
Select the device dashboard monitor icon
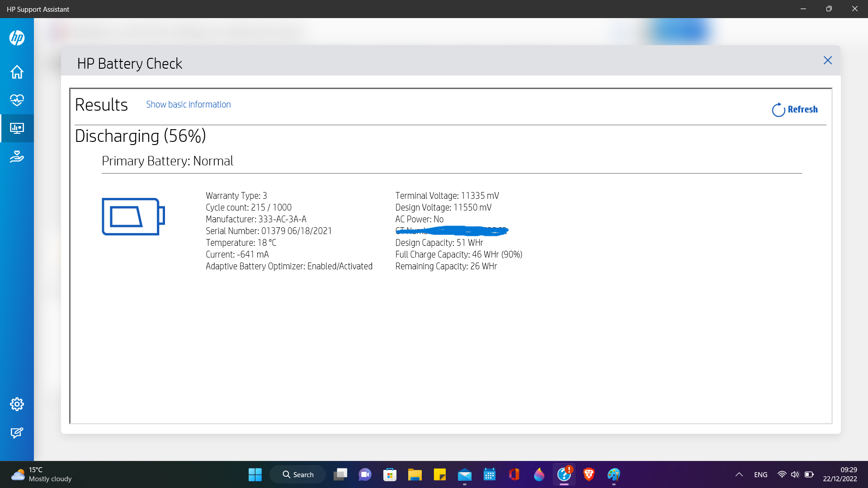17,128
